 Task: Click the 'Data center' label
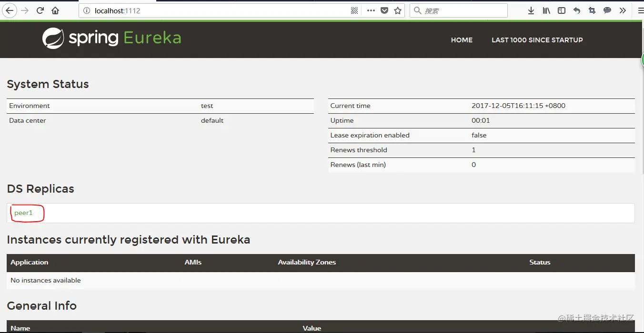coord(28,120)
